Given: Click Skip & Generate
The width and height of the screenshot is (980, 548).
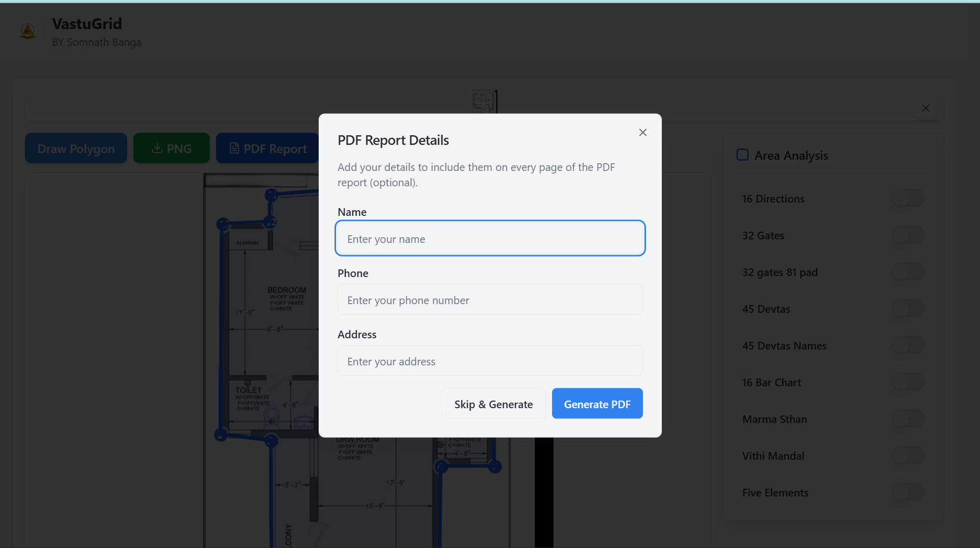Looking at the screenshot, I should (x=493, y=403).
